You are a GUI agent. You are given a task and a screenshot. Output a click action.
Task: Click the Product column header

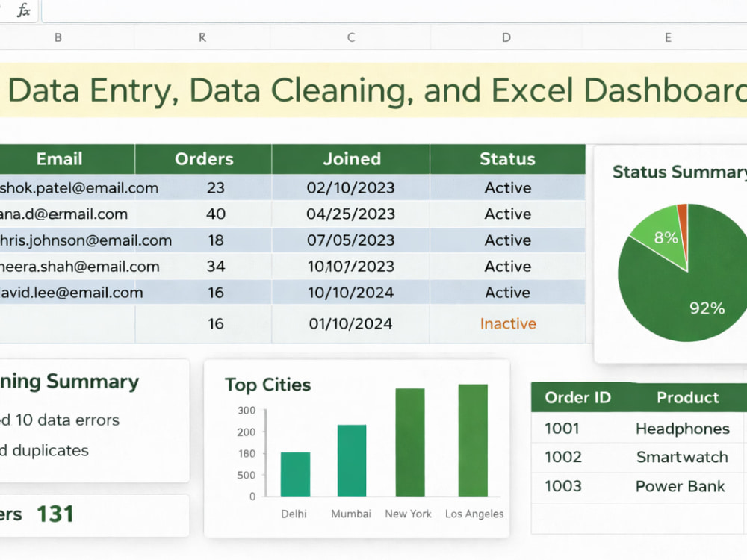click(x=687, y=398)
